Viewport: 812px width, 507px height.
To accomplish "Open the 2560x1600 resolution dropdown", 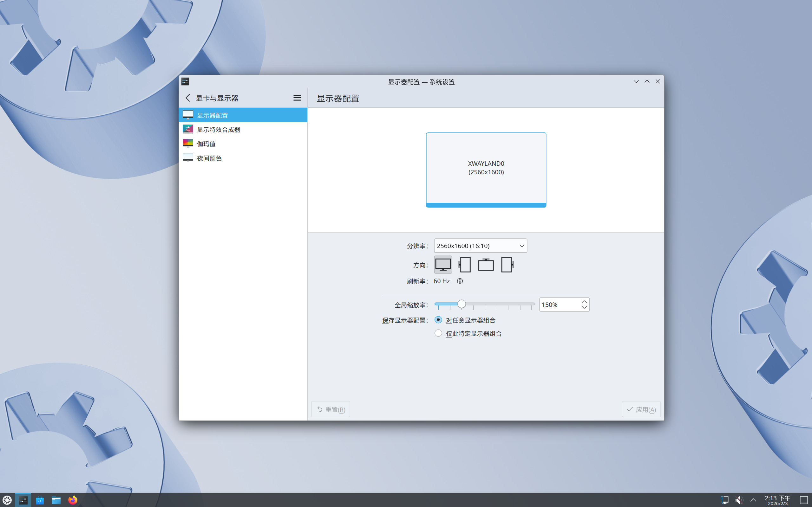I will (480, 246).
